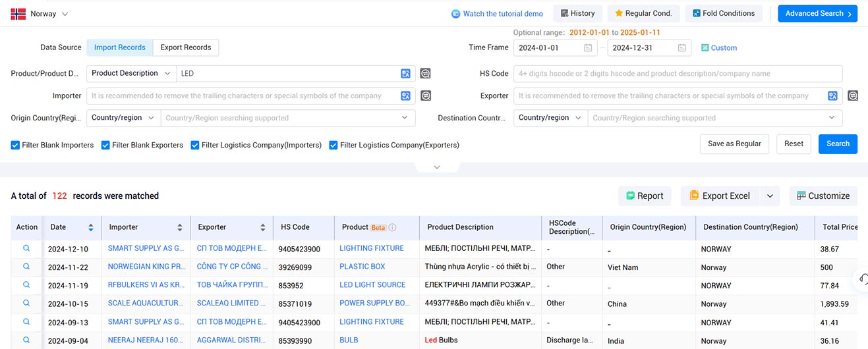This screenshot has width=868, height=349.
Task: Open importer RFBULKERS VI AS KR... link
Action: (145, 285)
